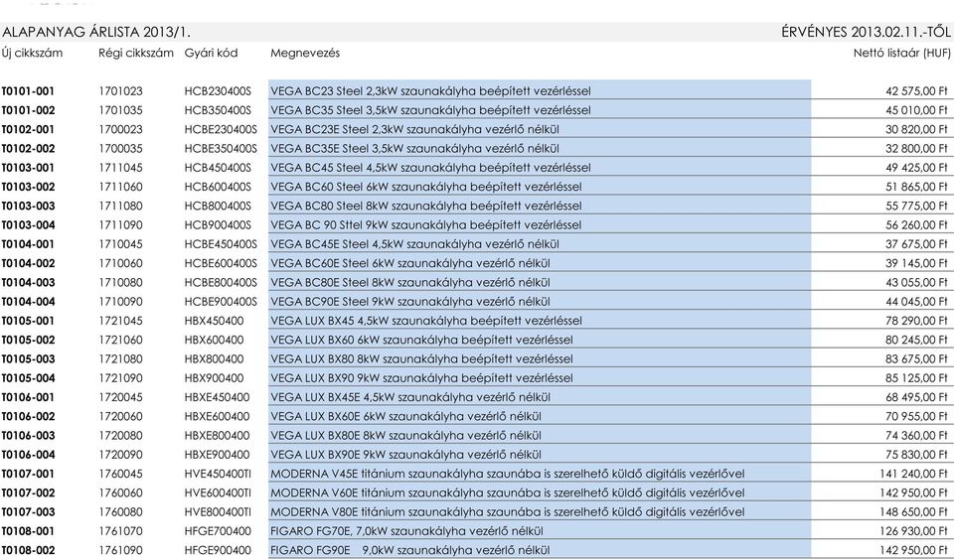Select factory code HBXE900400
The height and width of the screenshot is (560, 954).
(x=218, y=455)
